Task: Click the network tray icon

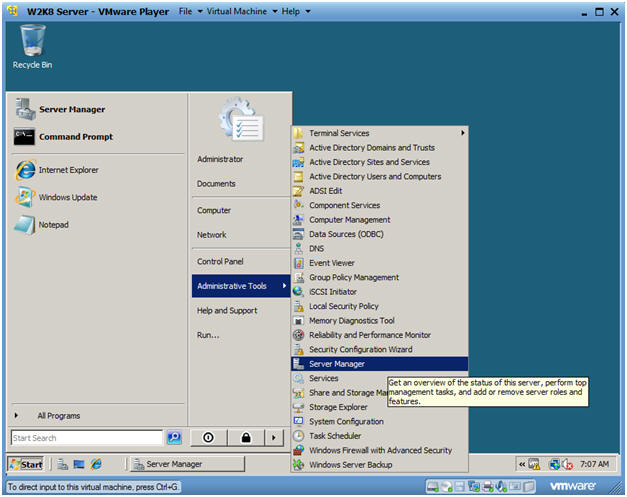Action: pyautogui.click(x=554, y=464)
